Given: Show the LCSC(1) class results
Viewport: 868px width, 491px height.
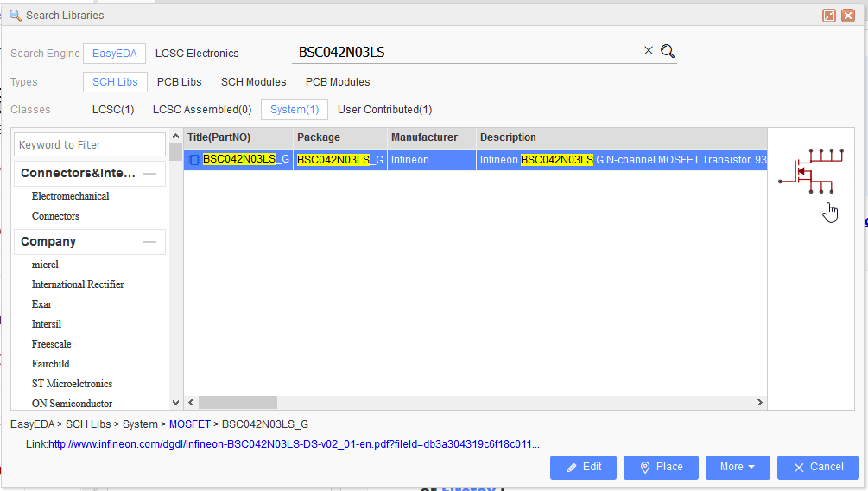Looking at the screenshot, I should (x=113, y=110).
